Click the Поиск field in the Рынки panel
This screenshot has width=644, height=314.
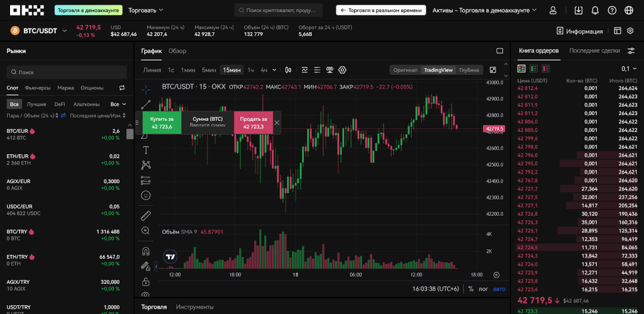coord(67,72)
